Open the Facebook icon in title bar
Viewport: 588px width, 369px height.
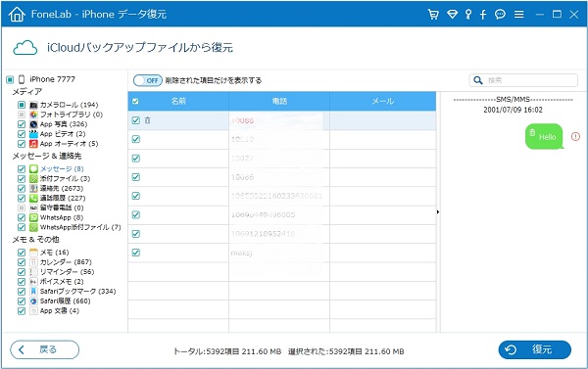point(483,15)
